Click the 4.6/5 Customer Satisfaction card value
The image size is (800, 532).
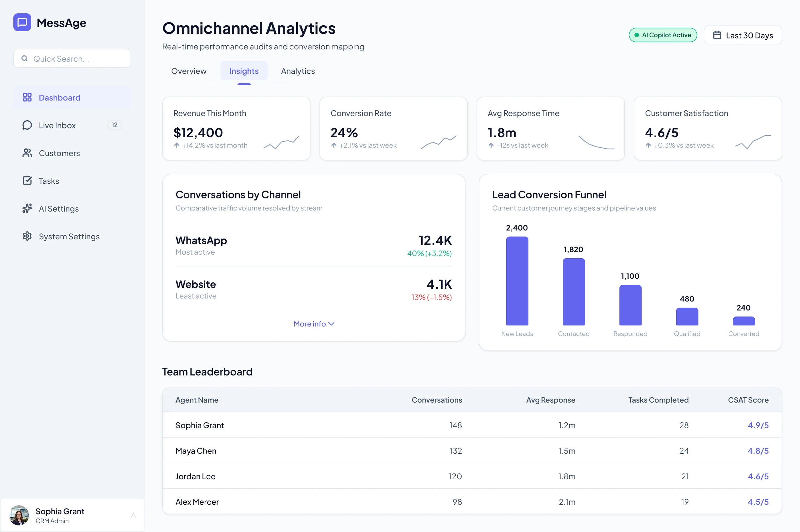point(661,132)
